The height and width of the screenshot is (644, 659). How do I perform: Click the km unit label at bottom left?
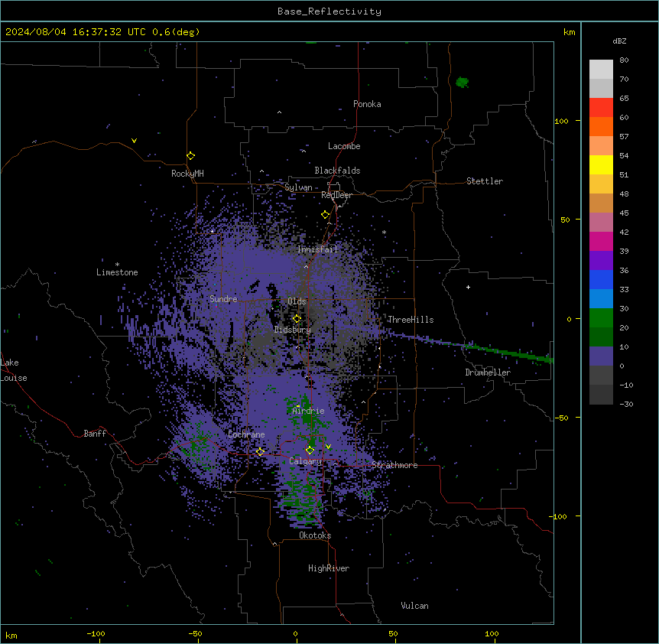11,635
